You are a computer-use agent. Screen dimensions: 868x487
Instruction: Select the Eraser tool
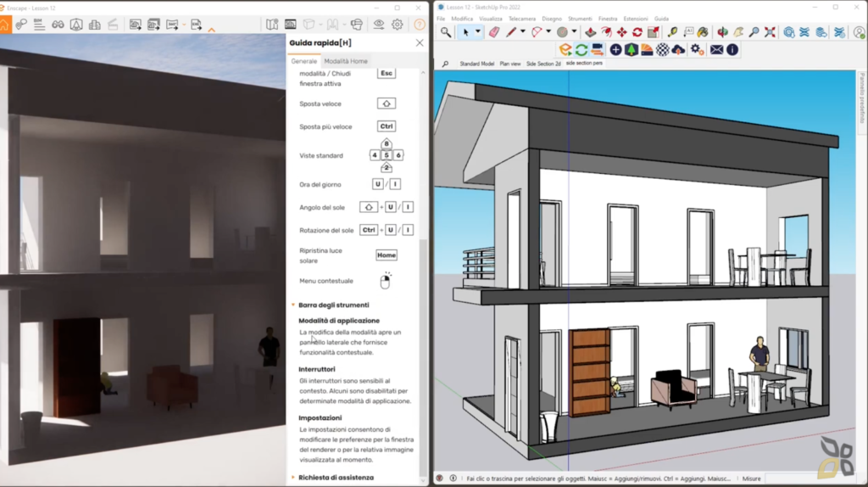(x=494, y=32)
